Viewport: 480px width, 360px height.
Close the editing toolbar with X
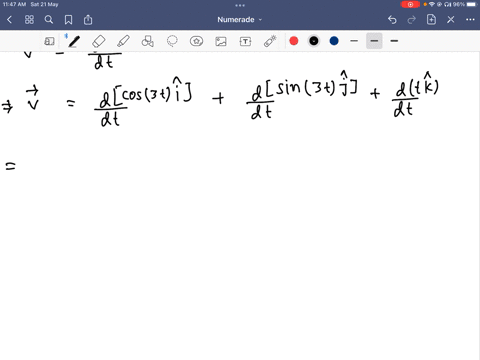[451, 20]
